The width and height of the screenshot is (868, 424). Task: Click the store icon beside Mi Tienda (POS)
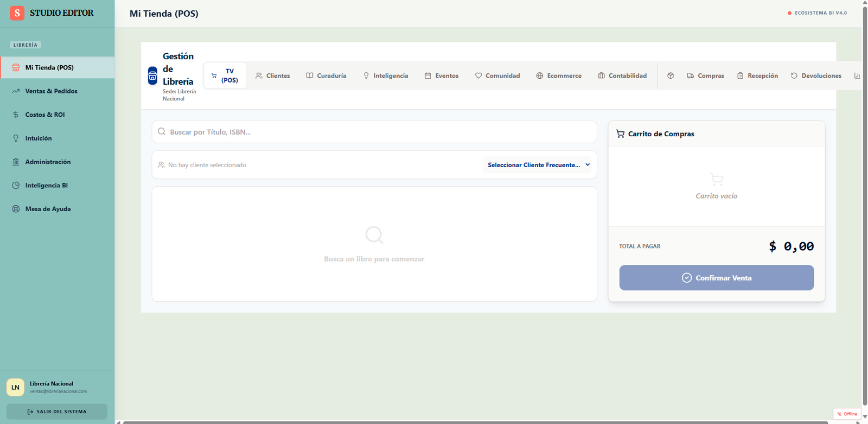point(16,67)
